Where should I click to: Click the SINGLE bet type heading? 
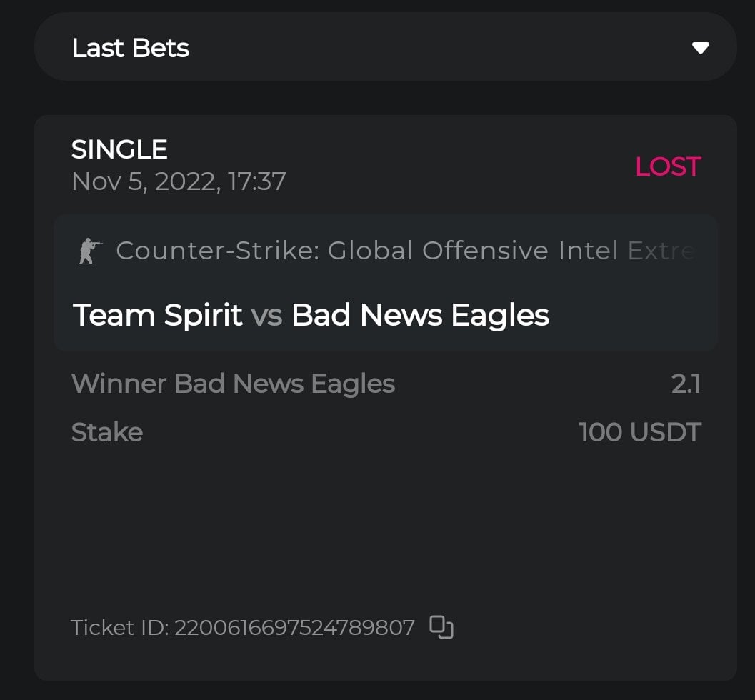pos(119,149)
